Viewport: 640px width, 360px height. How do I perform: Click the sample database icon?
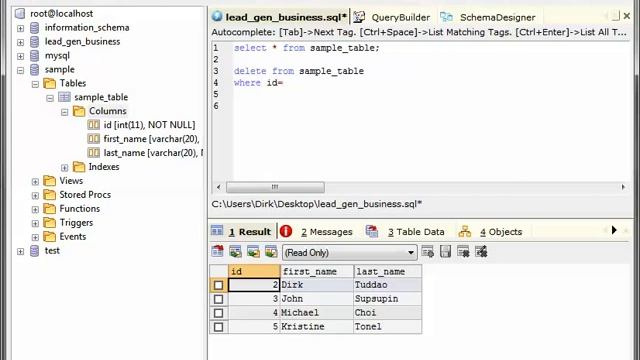pos(35,69)
